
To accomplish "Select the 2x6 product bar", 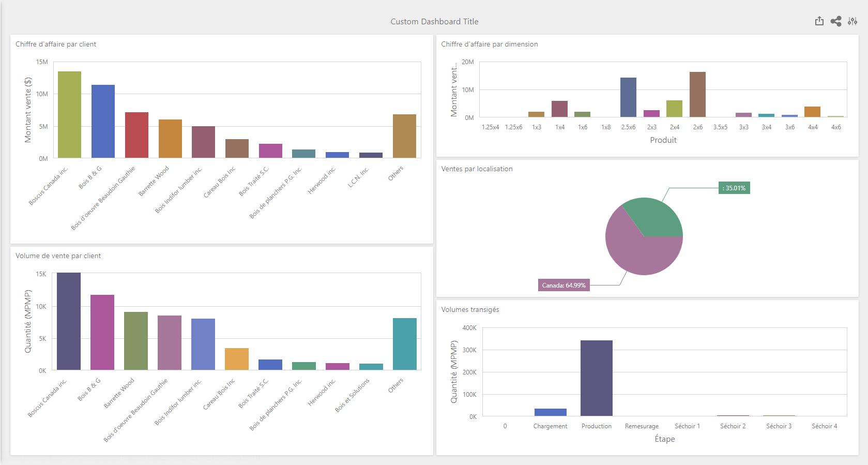I will 697,95.
